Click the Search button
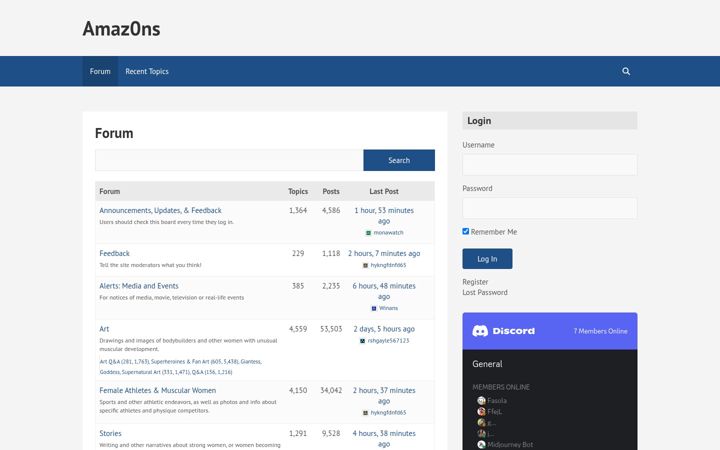720x450 pixels. (399, 160)
